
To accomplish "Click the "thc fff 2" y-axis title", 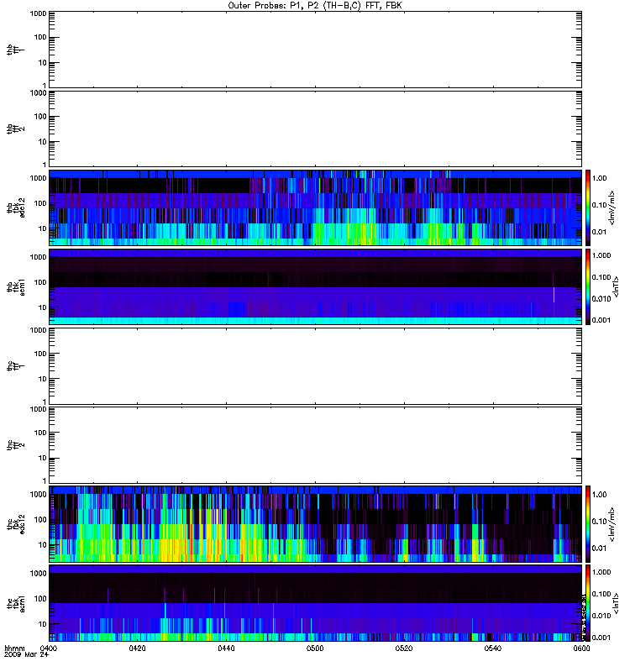I will [x=15, y=445].
